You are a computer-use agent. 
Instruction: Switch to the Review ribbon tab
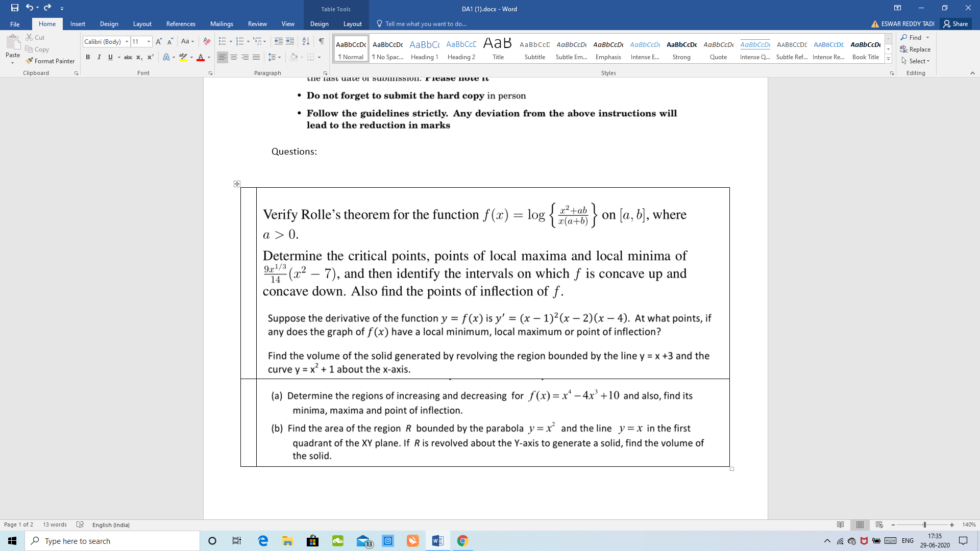pos(257,23)
